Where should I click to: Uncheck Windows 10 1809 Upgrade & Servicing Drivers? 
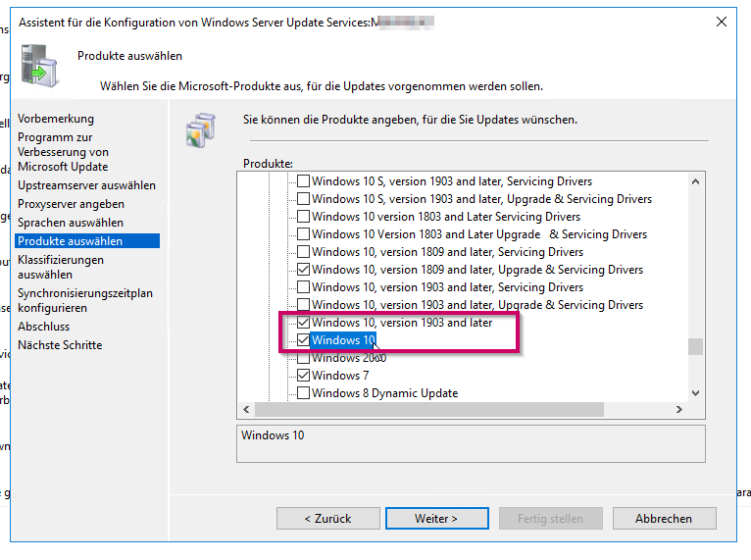click(x=303, y=270)
